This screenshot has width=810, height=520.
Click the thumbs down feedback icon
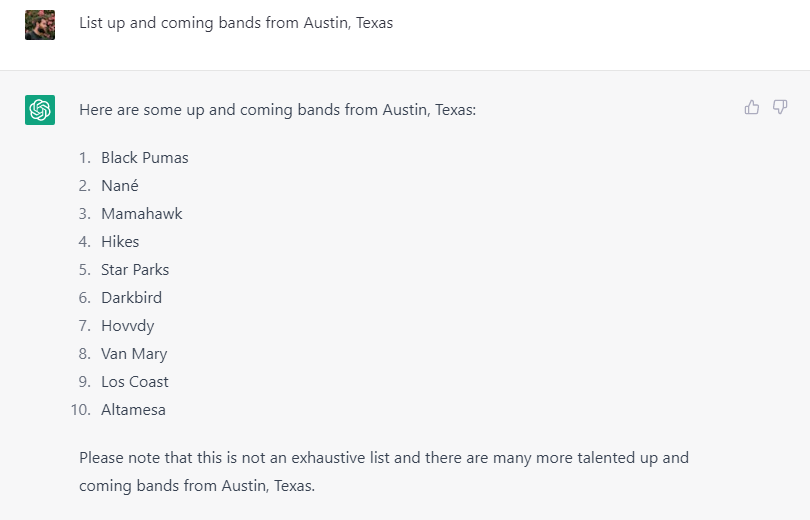(780, 107)
